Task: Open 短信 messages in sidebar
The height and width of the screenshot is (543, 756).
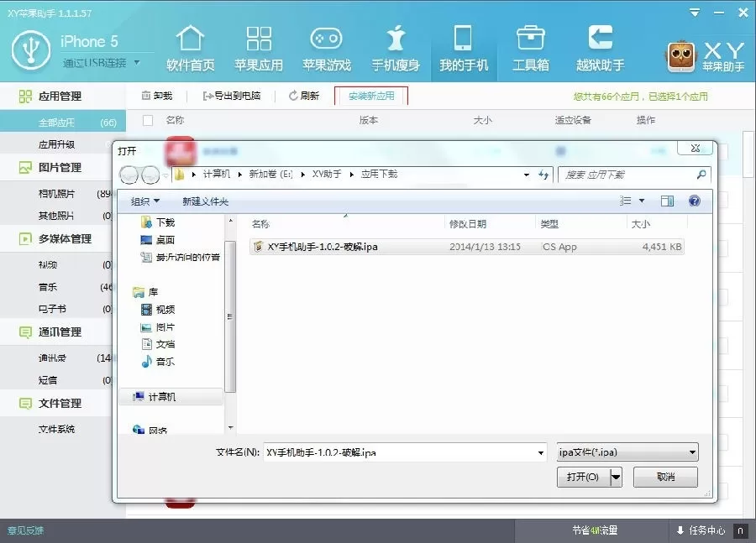Action: point(48,380)
